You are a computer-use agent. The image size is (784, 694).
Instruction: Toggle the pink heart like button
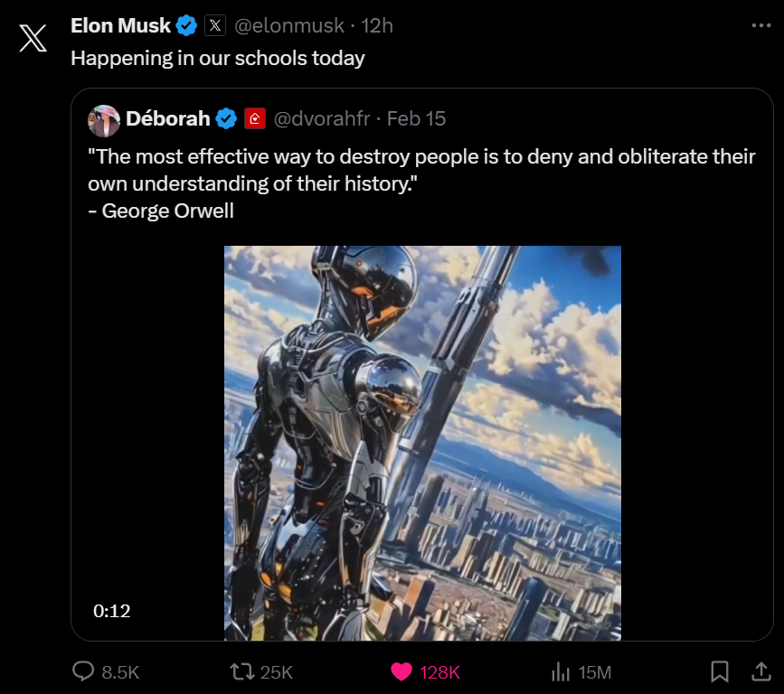tap(401, 671)
